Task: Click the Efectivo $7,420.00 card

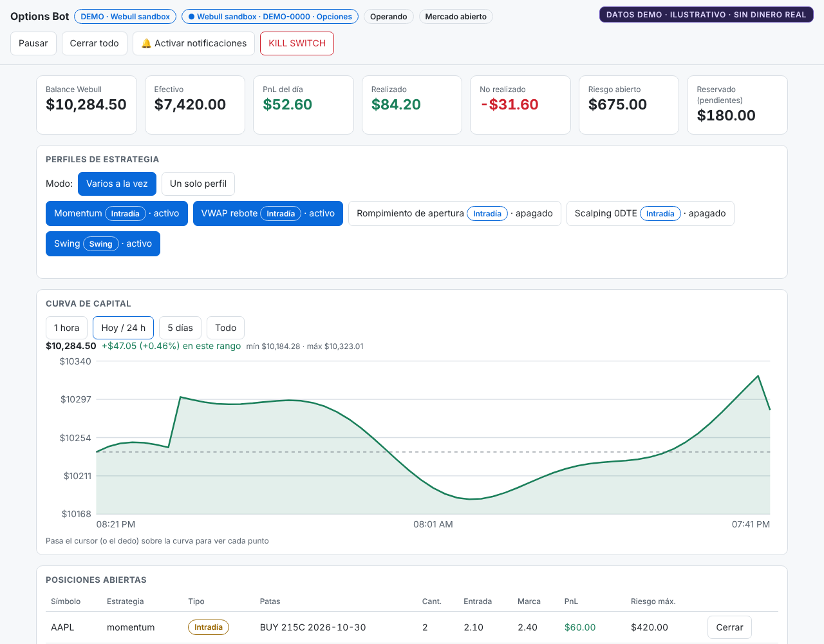Action: [x=195, y=105]
